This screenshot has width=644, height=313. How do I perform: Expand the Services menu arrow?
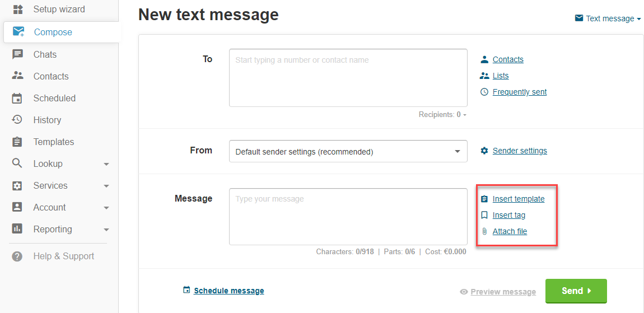pyautogui.click(x=106, y=186)
